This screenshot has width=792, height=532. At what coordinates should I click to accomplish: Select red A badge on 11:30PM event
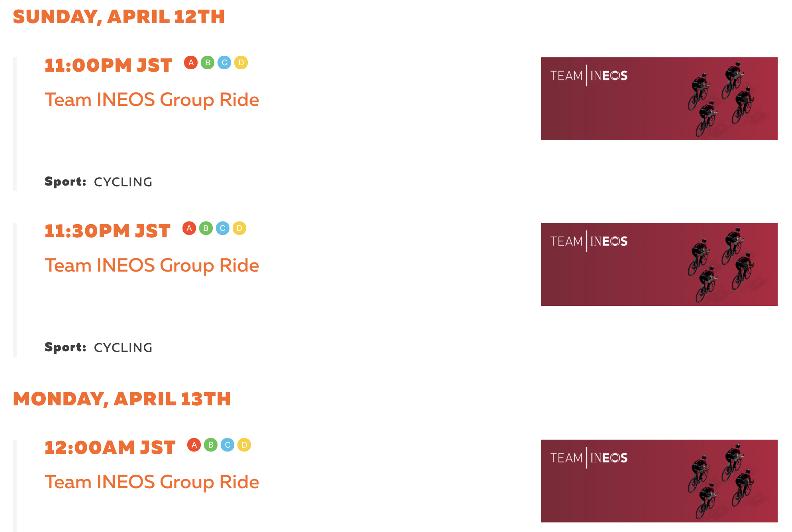coord(189,228)
